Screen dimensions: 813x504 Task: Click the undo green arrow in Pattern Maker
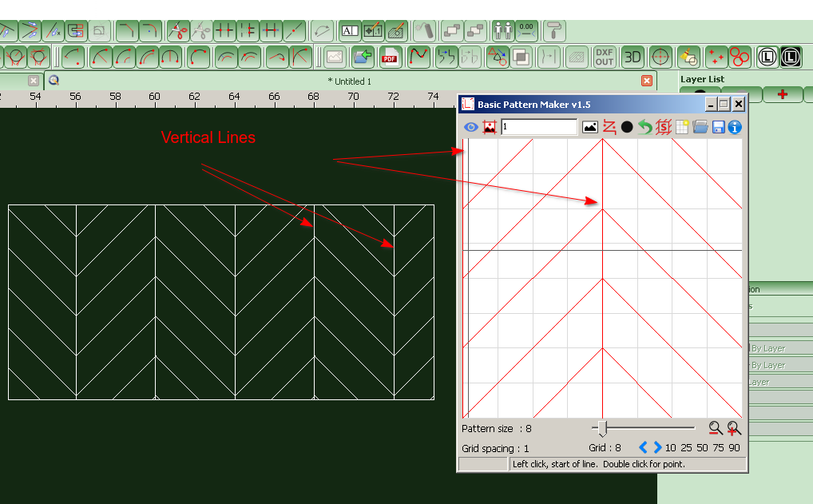tap(644, 127)
